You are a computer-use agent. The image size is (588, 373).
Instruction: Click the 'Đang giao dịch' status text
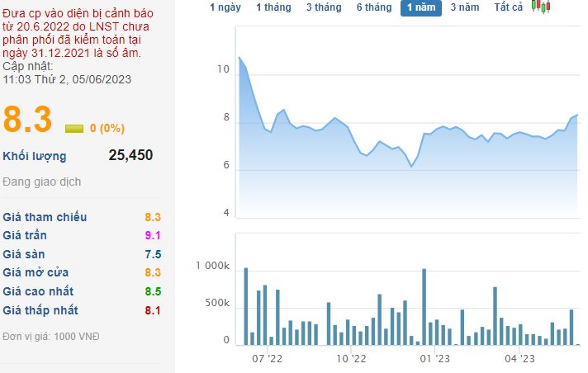pos(41,182)
